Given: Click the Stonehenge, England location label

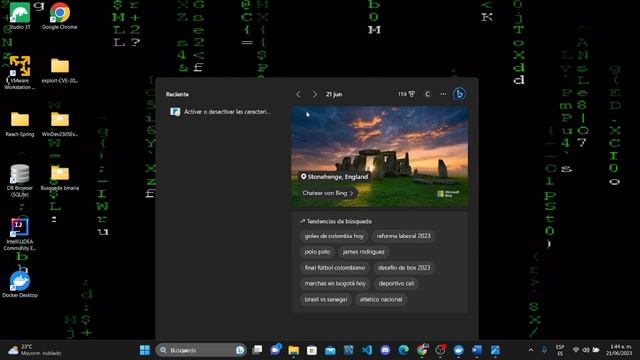Looking at the screenshot, I should 334,177.
